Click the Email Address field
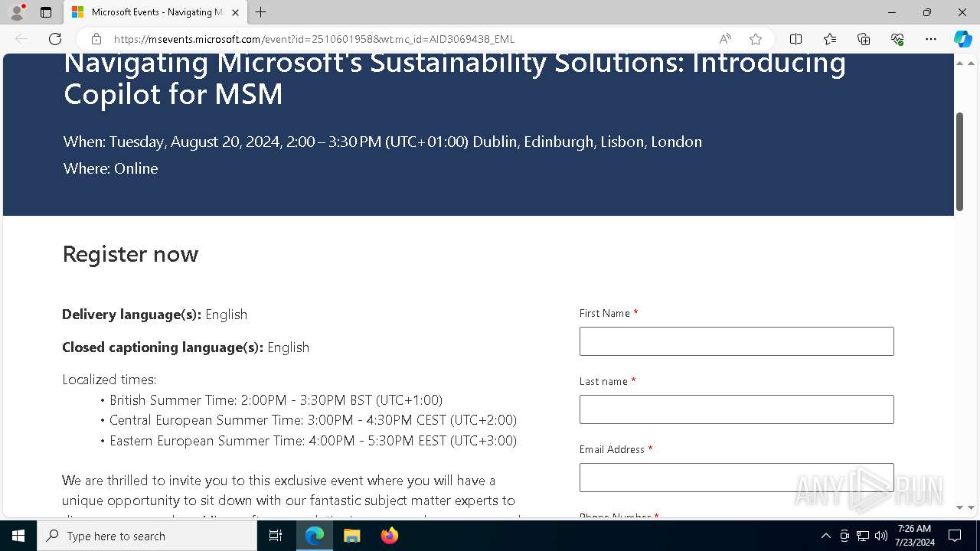 [x=737, y=478]
